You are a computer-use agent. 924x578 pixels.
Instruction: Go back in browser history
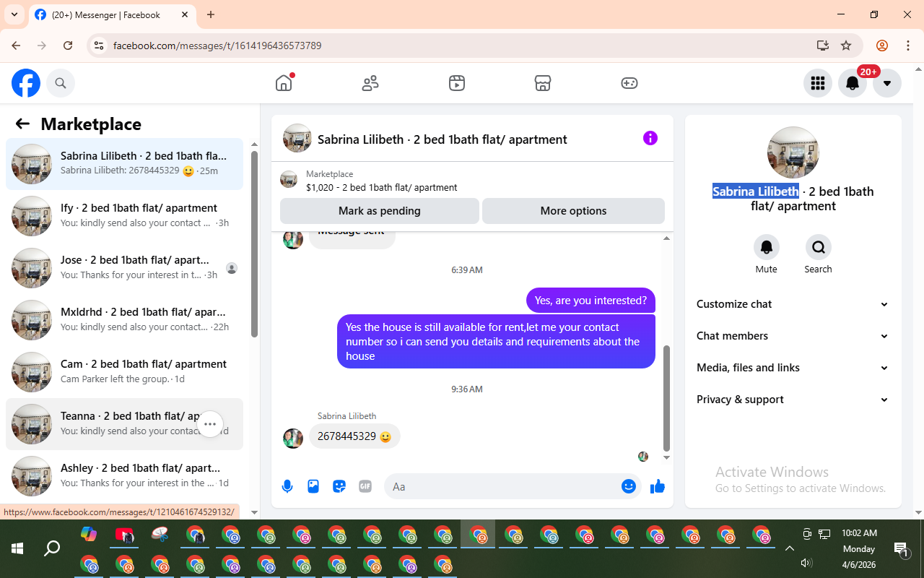tap(16, 46)
